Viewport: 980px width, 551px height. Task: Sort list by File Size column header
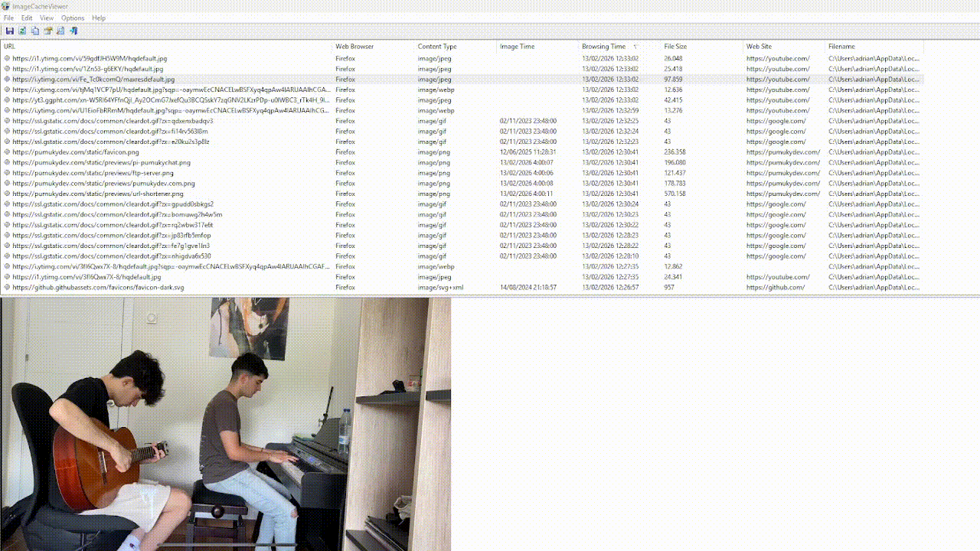coord(675,47)
